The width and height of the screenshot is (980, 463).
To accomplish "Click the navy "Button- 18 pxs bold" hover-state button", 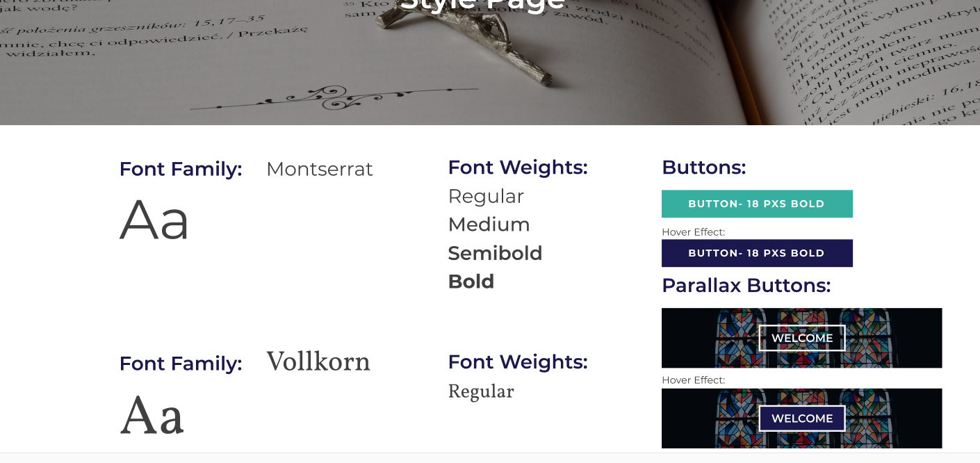I will pyautogui.click(x=757, y=253).
